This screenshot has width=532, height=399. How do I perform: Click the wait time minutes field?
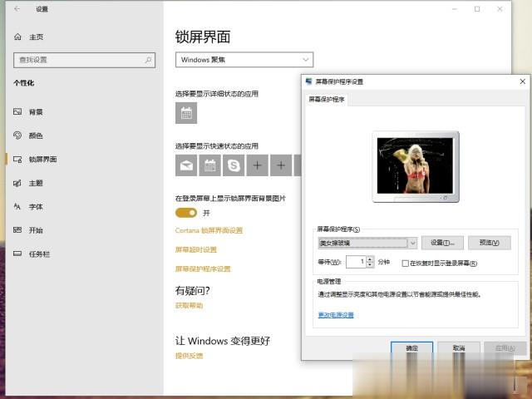pyautogui.click(x=357, y=262)
